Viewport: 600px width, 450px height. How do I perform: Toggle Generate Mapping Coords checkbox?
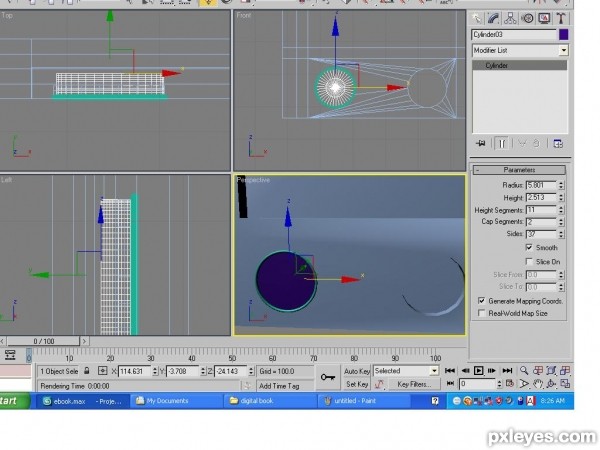(481, 301)
